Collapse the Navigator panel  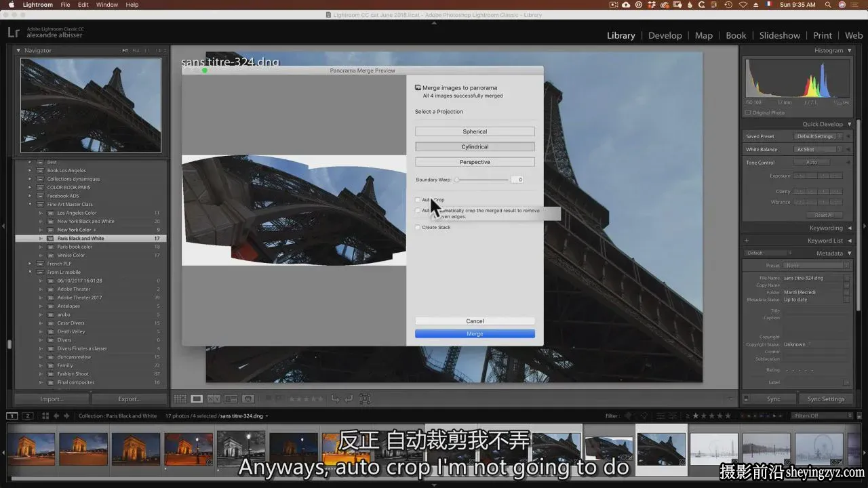click(x=18, y=50)
